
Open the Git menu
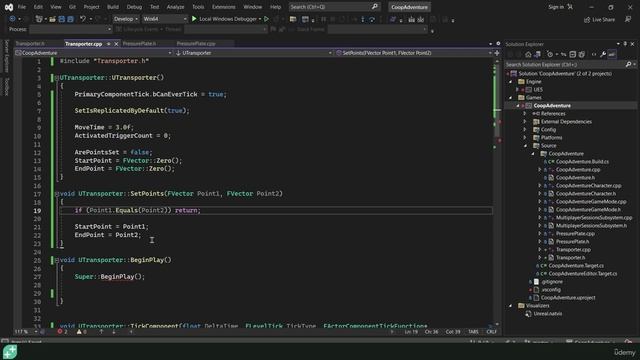point(72,7)
